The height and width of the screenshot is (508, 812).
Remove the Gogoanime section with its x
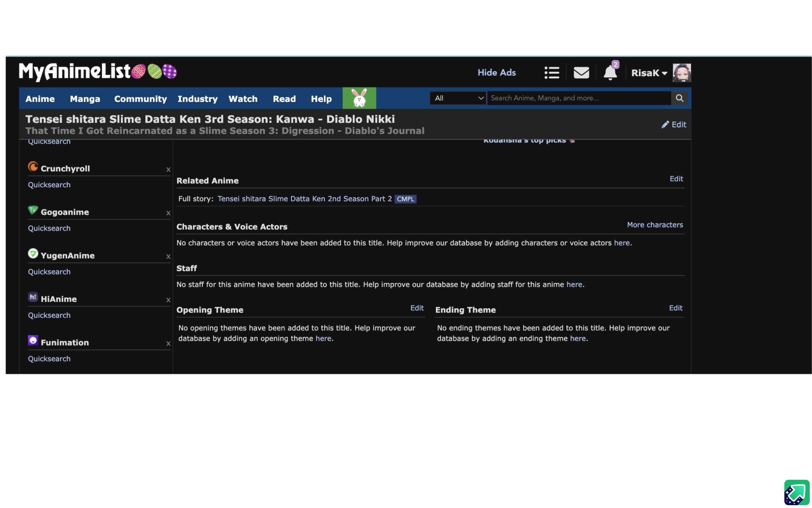(x=168, y=213)
